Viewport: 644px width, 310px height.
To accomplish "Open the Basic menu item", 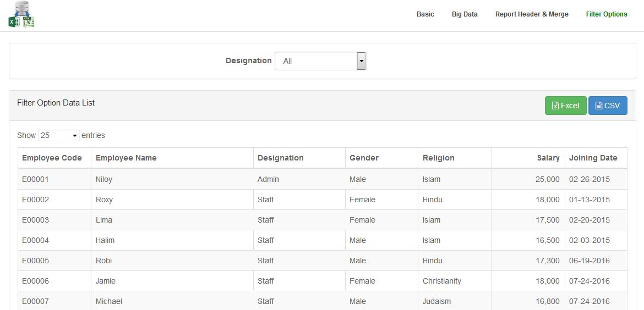I will coord(425,14).
